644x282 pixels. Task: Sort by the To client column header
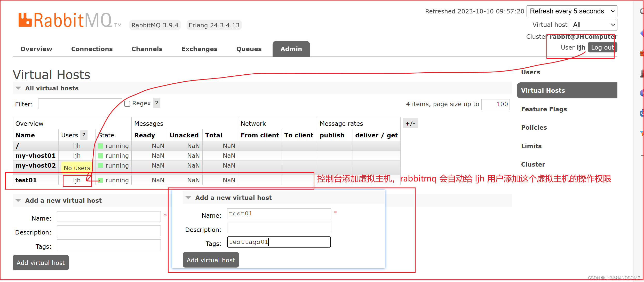pos(299,135)
